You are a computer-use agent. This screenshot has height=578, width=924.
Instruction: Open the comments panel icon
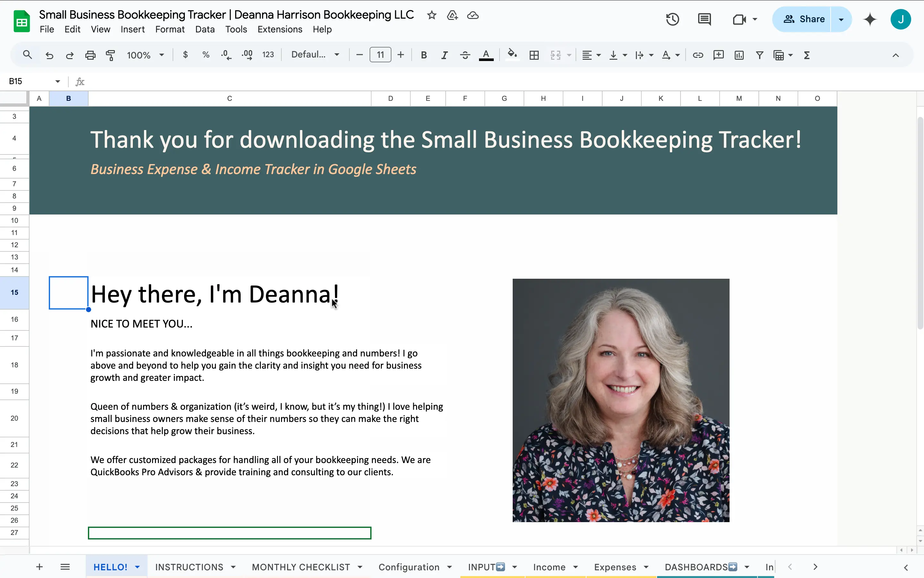coord(704,19)
